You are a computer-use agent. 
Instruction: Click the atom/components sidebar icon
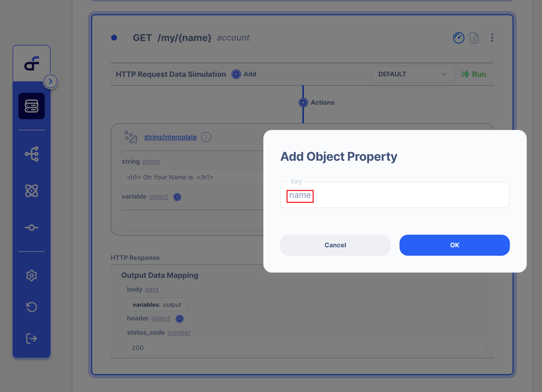tap(32, 191)
